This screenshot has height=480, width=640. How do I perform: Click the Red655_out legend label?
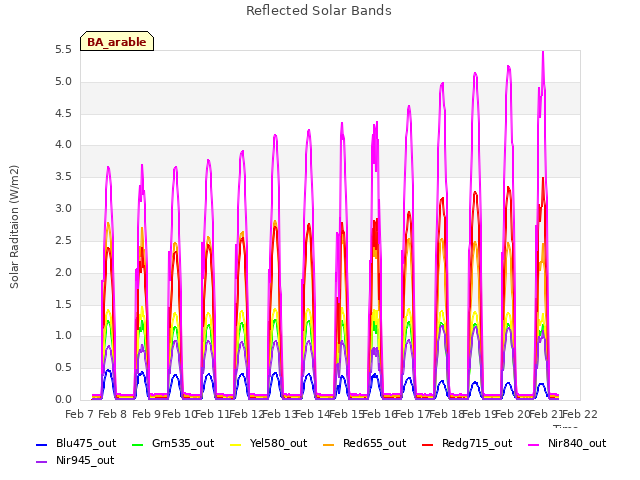tap(374, 443)
